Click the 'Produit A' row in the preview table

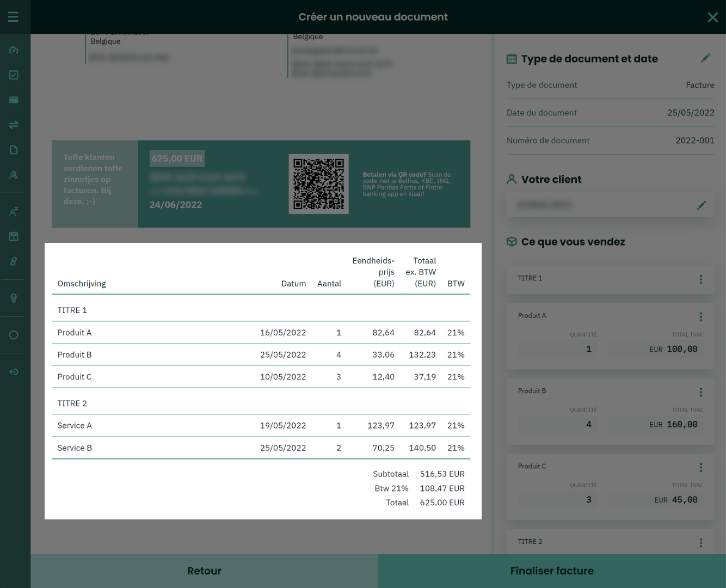pos(261,333)
